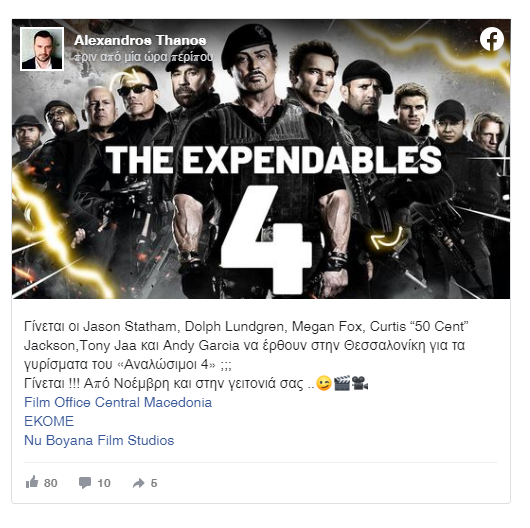
Task: Click the large number 4 on poster
Action: coord(266,239)
